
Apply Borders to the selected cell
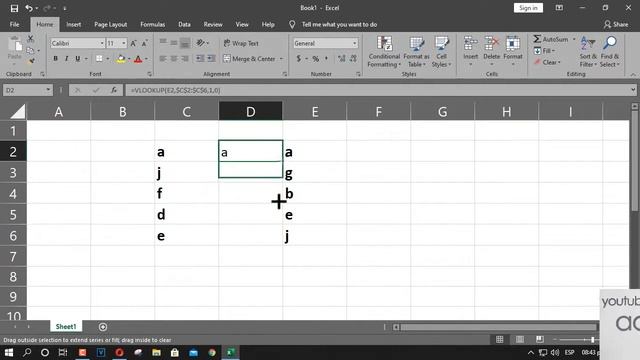tap(99, 59)
